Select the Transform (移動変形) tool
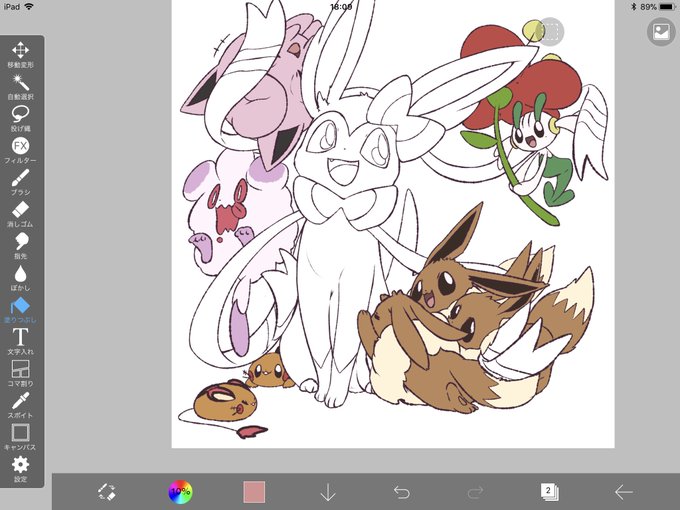680x510 pixels. pyautogui.click(x=20, y=55)
